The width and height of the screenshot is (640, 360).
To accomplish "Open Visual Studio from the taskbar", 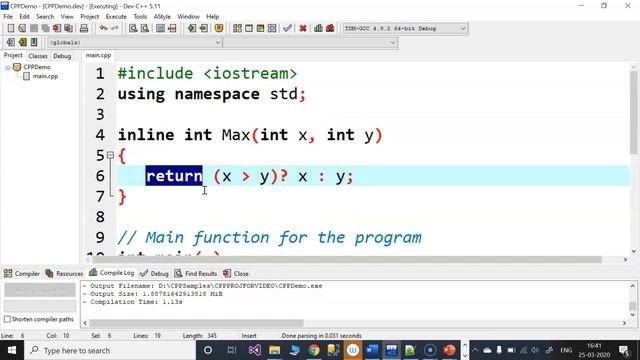I will click(255, 350).
